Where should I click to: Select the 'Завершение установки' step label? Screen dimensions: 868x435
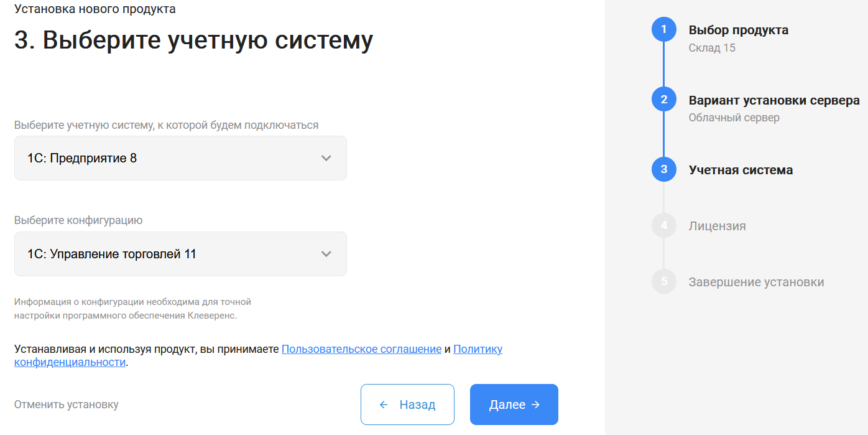tap(756, 282)
